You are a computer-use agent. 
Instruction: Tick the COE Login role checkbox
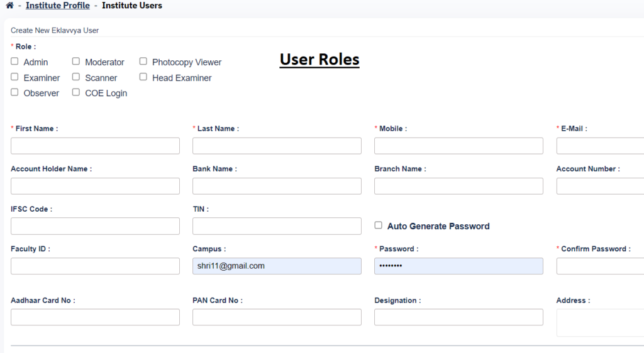pyautogui.click(x=76, y=92)
